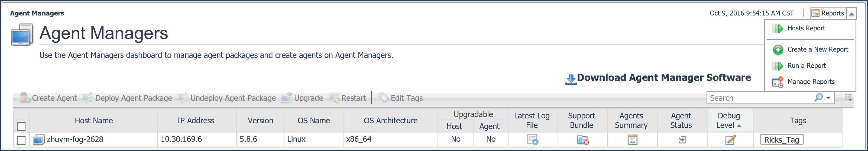Click into the Search input field

758,98
